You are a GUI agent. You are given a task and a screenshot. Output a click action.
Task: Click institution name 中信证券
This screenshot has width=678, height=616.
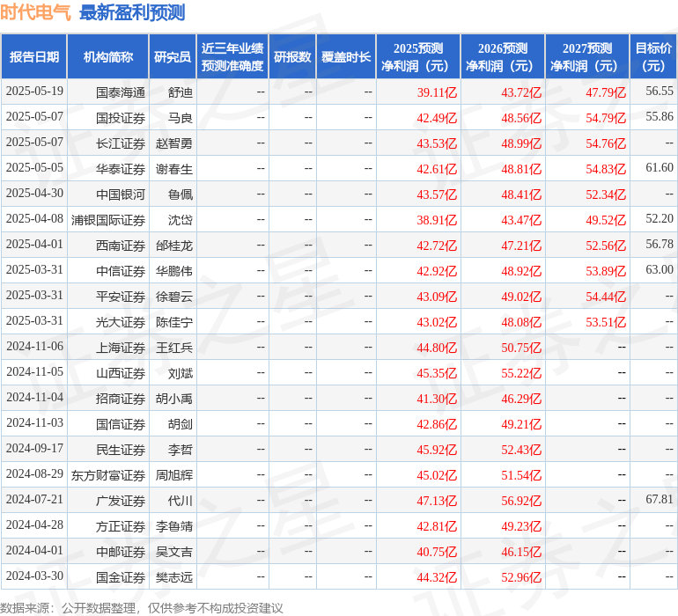click(x=121, y=271)
